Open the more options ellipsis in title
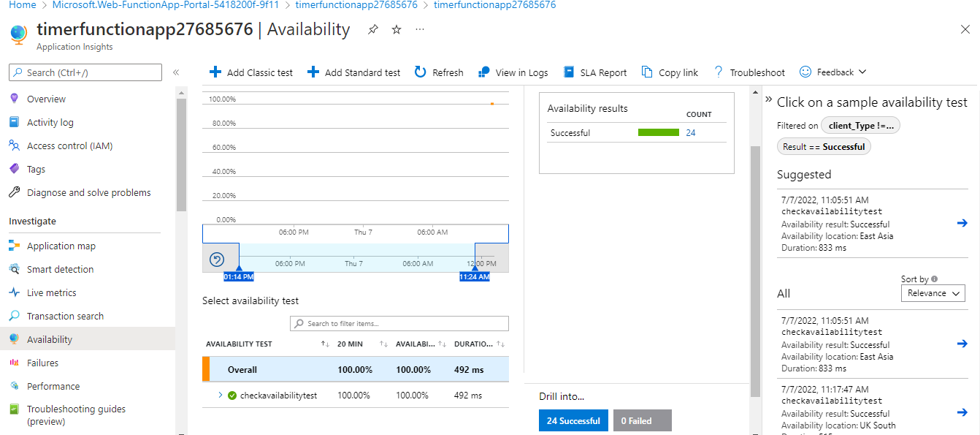Image resolution: width=980 pixels, height=435 pixels. coord(420,29)
